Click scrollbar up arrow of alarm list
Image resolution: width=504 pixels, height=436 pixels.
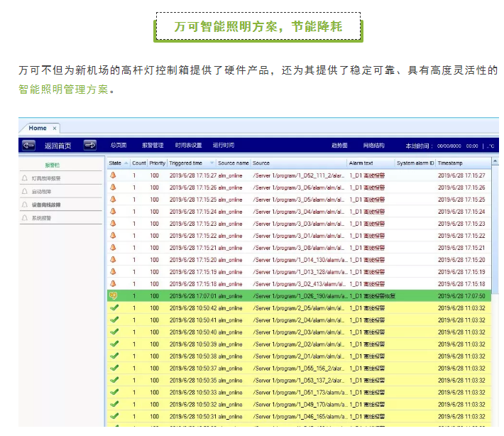(x=495, y=163)
